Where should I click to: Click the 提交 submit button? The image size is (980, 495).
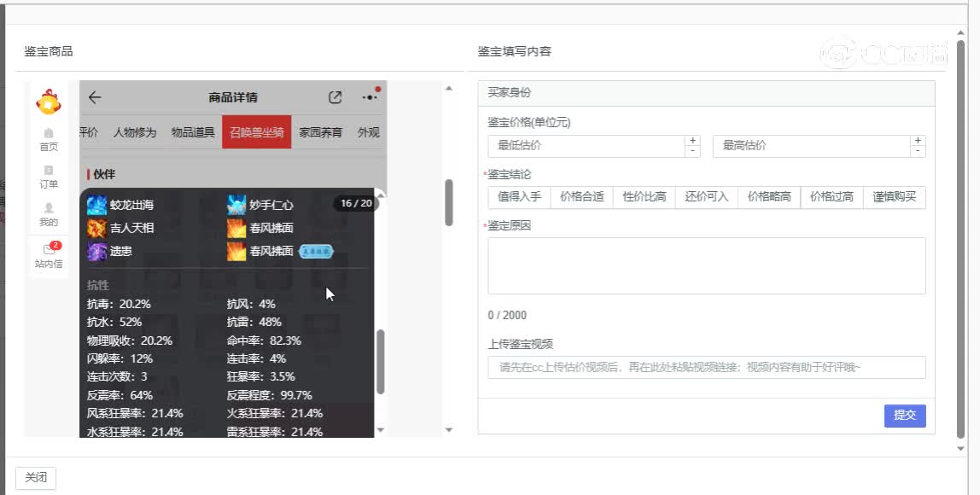click(904, 416)
